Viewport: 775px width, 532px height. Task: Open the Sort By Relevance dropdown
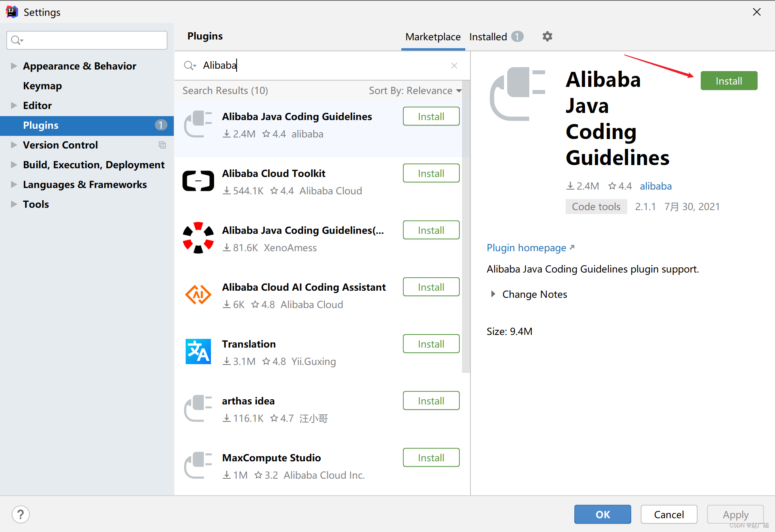[x=415, y=91]
